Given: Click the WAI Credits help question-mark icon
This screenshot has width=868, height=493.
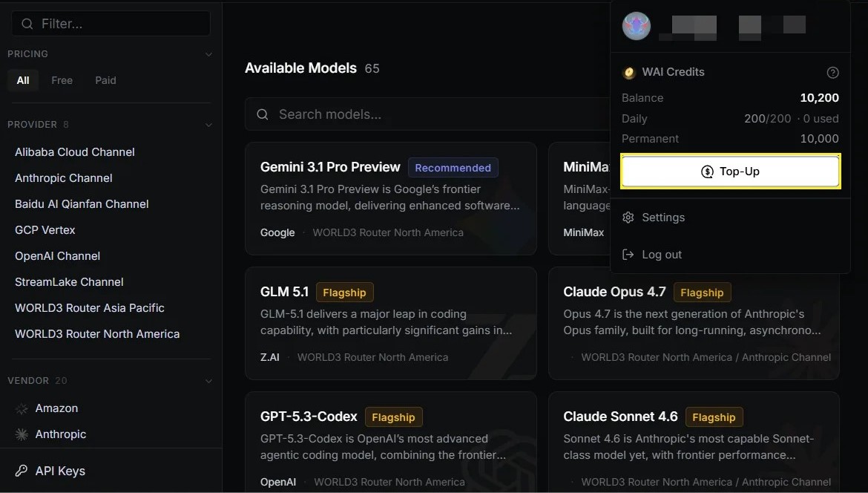Looking at the screenshot, I should (x=832, y=73).
